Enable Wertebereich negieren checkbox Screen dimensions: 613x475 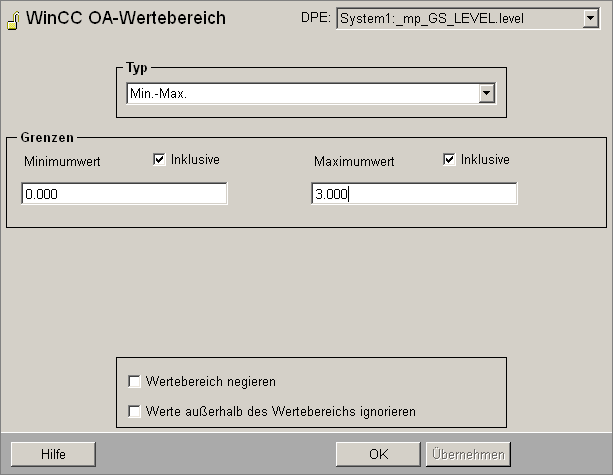134,381
